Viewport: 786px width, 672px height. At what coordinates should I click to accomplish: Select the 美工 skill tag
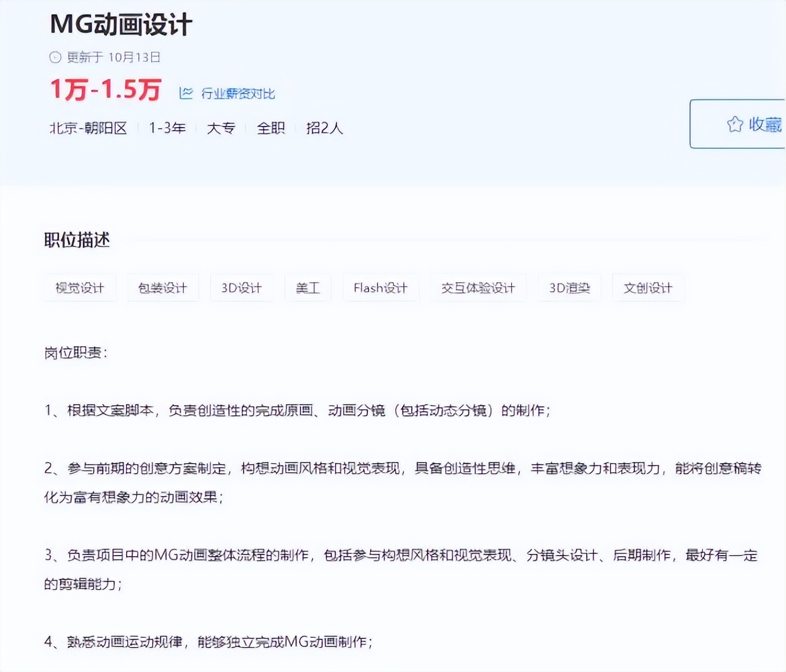[x=307, y=288]
